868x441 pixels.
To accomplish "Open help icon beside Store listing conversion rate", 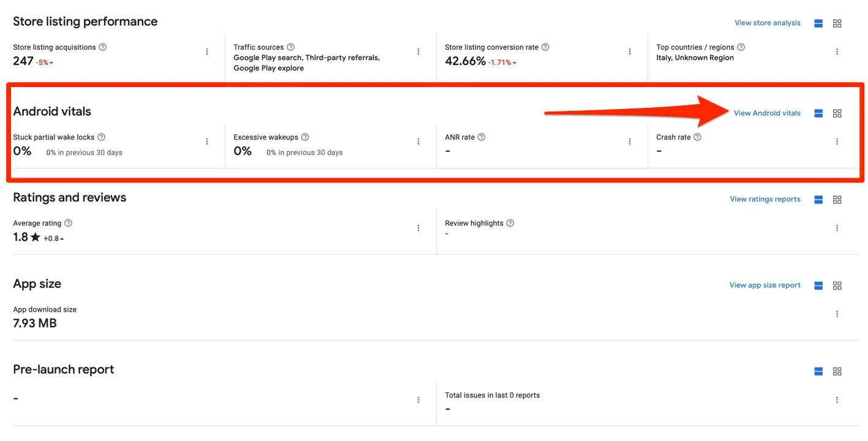I will (x=545, y=47).
